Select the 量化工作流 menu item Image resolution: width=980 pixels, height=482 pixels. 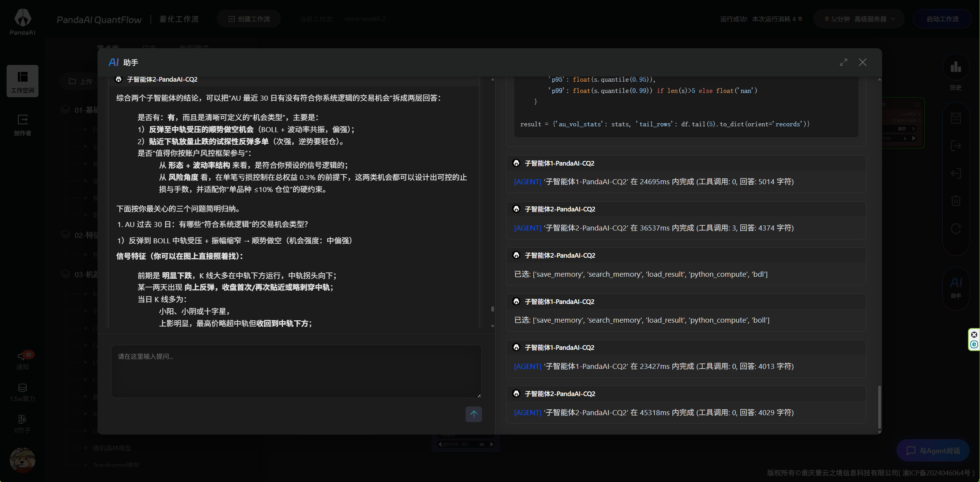[178, 18]
